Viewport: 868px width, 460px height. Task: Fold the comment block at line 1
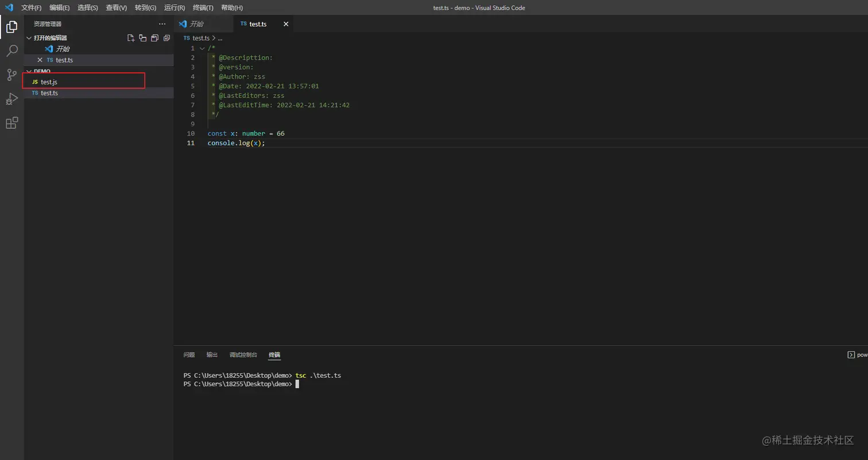point(202,48)
